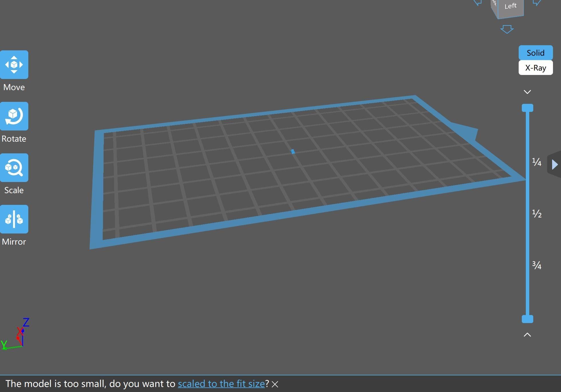Switch to X-Ray view mode
This screenshot has width=561, height=392.
point(536,68)
